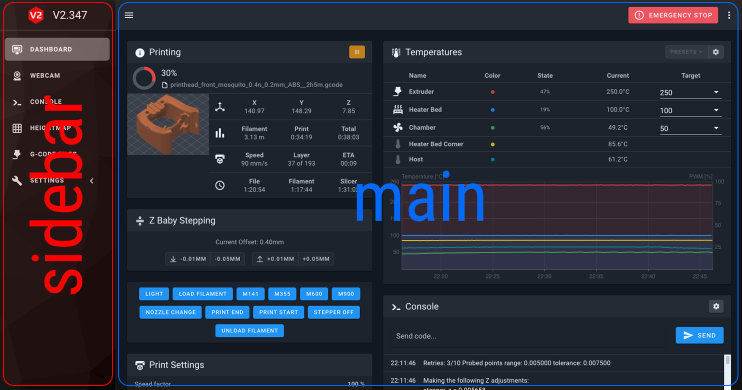Screen dimensions: 742x390
Task: Click the Z Baby Stepping header icon
Action: pos(140,221)
